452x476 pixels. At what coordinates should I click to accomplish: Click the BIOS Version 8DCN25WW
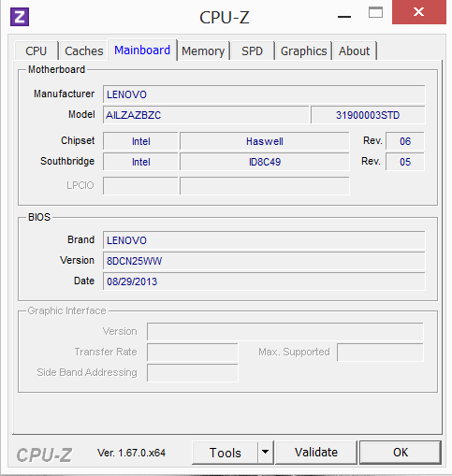point(264,261)
